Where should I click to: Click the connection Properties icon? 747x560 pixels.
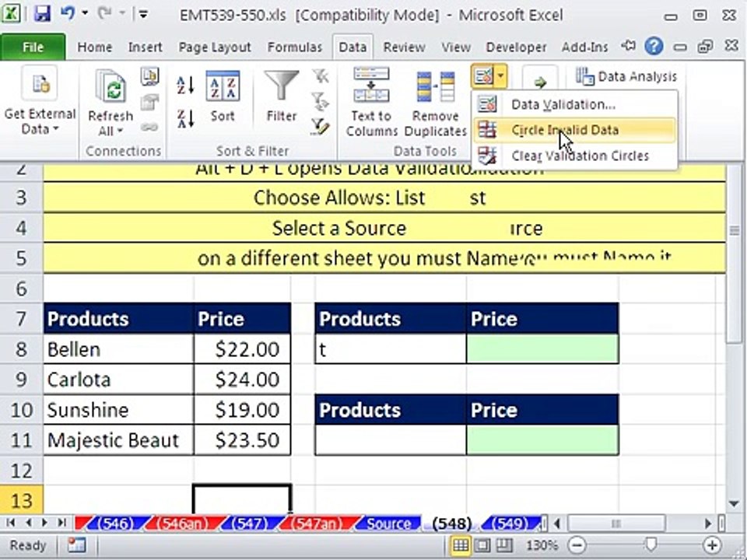tap(149, 102)
